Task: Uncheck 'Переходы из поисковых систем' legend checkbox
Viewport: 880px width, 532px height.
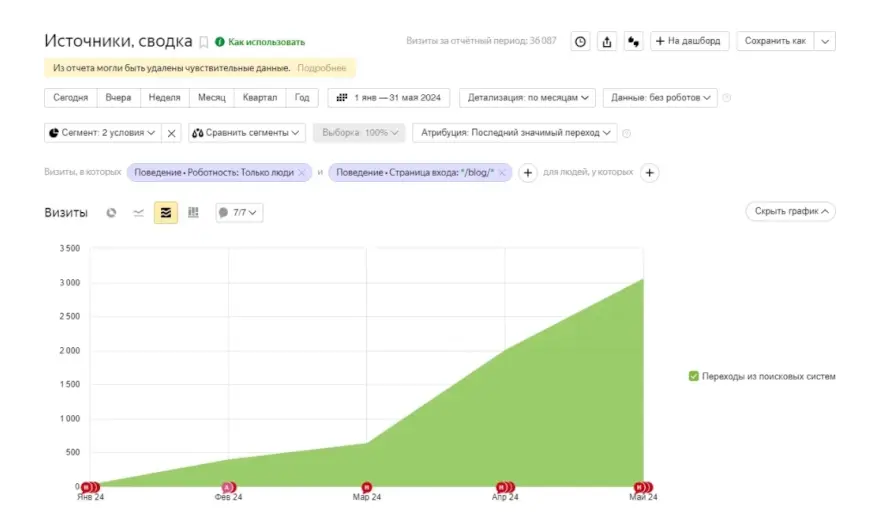Action: point(694,376)
